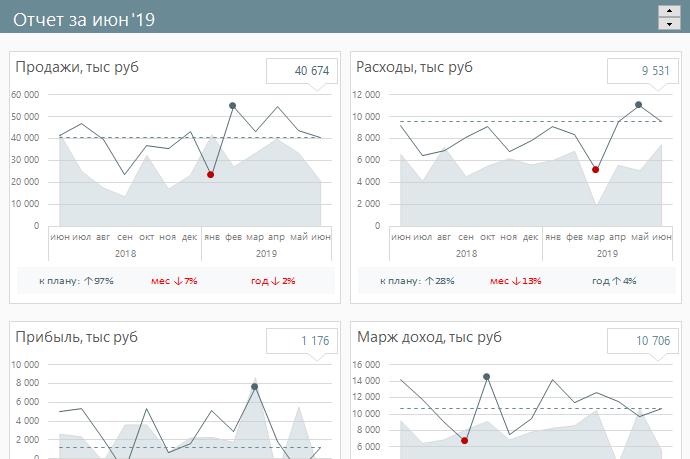Screen dimensions: 690x459
Task: Click 12 000 axis value on Расходы chart
Action: point(366,95)
